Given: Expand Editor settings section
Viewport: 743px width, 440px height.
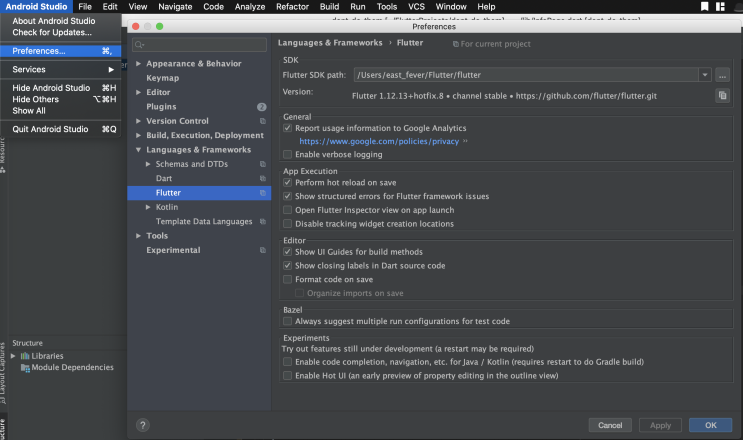Looking at the screenshot, I should click(x=138, y=92).
